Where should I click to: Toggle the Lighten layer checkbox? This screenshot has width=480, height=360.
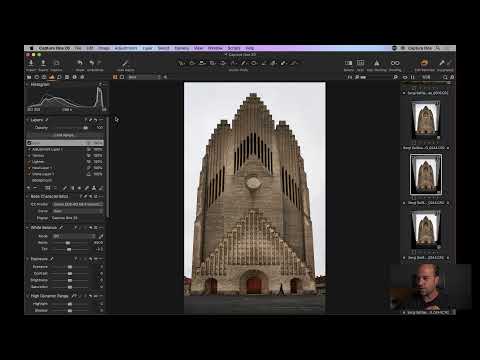click(29, 162)
